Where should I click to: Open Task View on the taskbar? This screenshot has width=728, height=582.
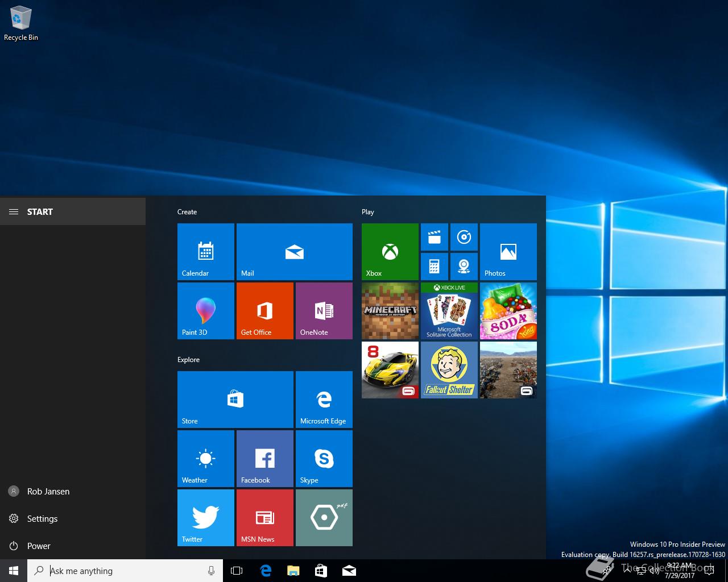(237, 571)
